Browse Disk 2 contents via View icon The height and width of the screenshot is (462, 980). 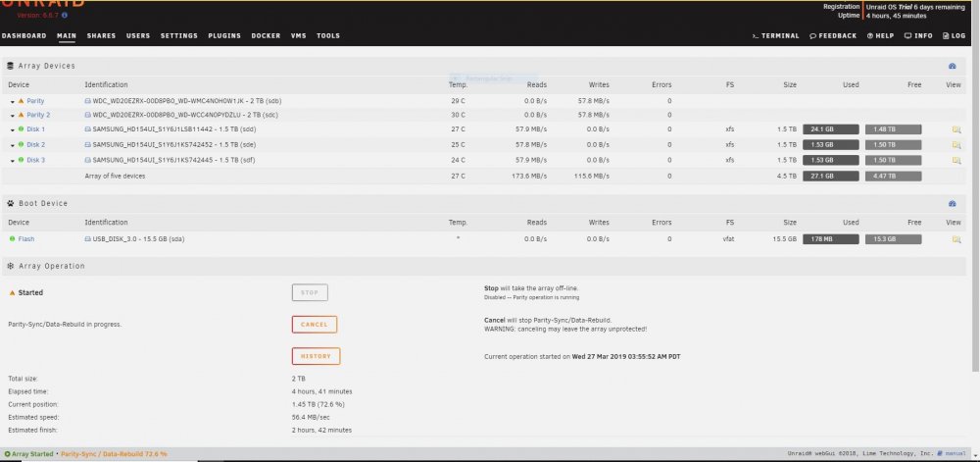point(956,145)
